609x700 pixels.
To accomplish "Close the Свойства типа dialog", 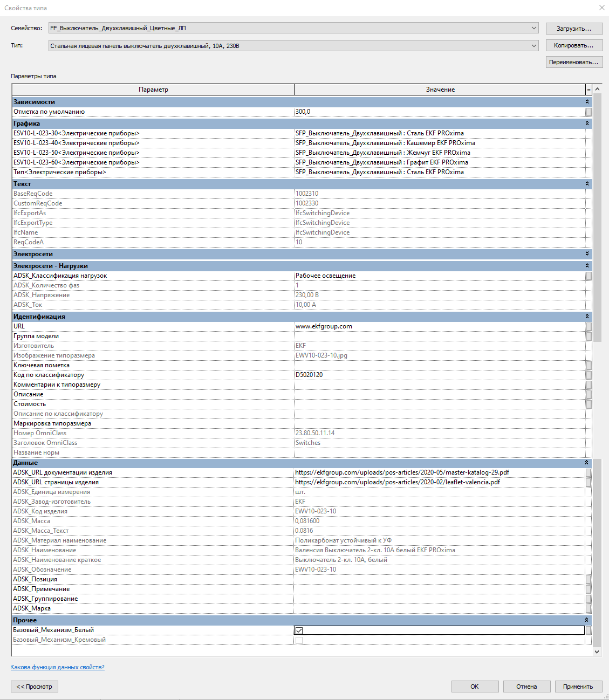I will pyautogui.click(x=602, y=8).
